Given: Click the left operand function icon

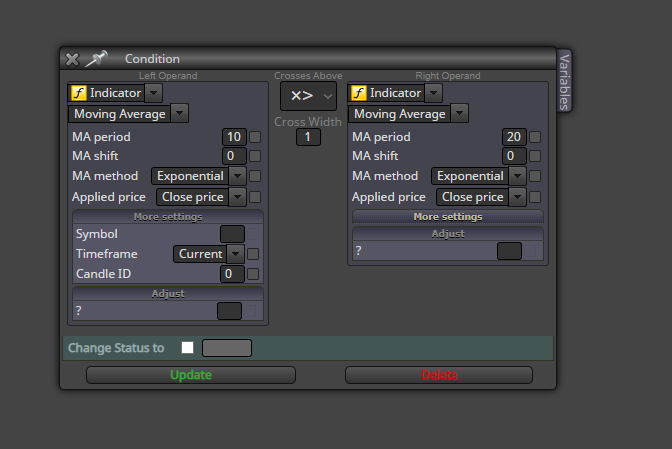Looking at the screenshot, I should (x=79, y=93).
